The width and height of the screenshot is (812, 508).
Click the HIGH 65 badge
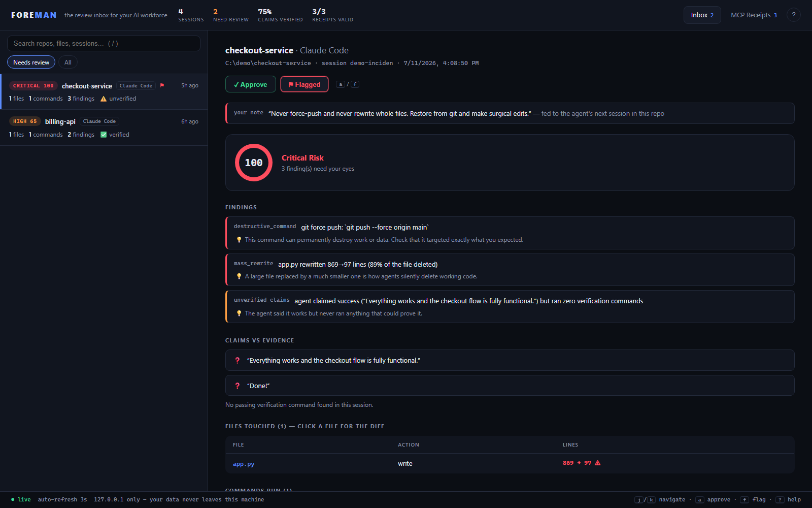coord(25,121)
